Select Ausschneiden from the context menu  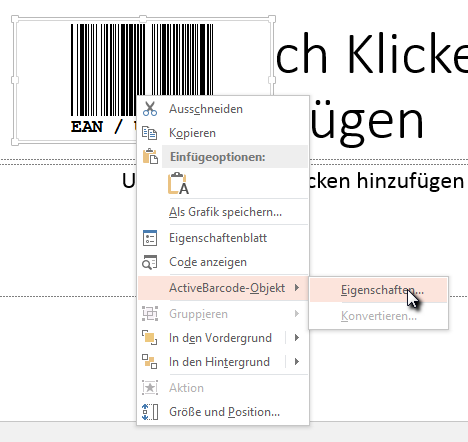223,109
